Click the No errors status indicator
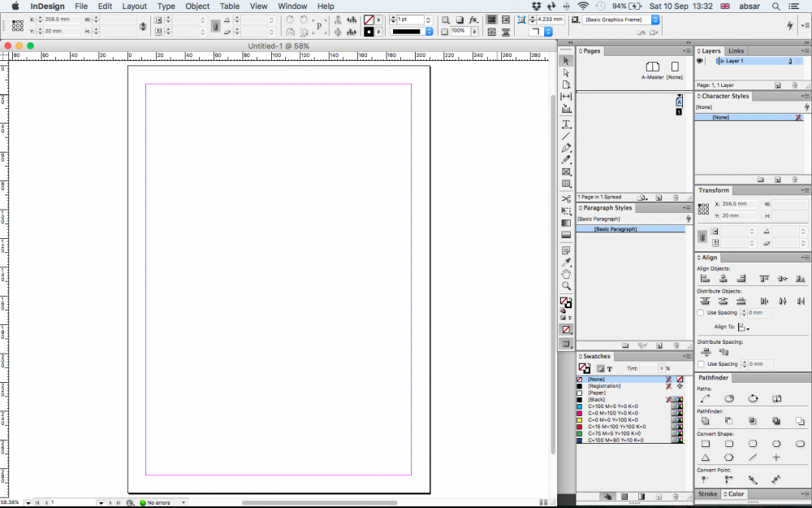The width and height of the screenshot is (812, 508). [157, 502]
